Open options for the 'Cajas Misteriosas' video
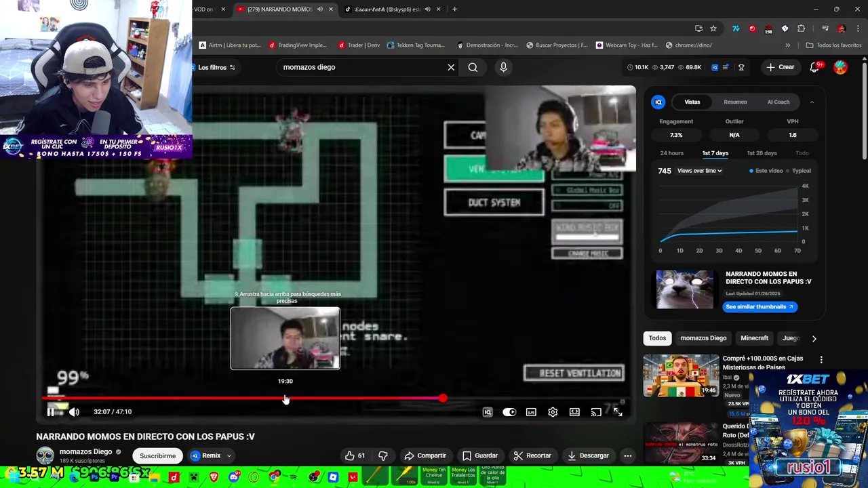868x488 pixels. tap(821, 359)
